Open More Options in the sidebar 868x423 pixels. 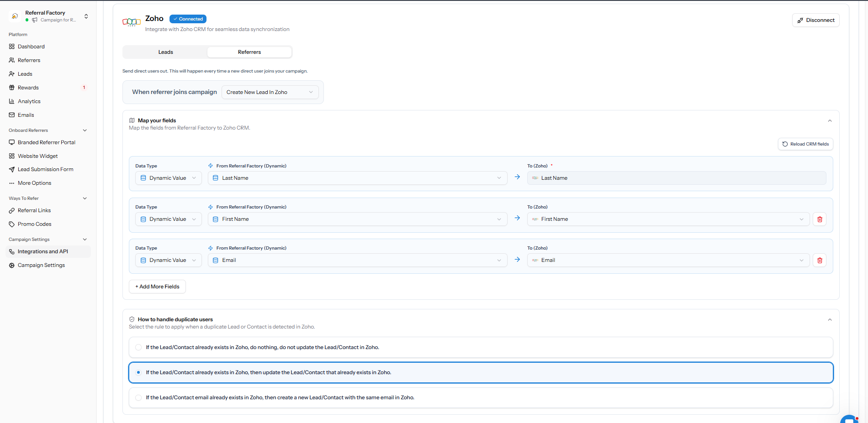(x=48, y=183)
